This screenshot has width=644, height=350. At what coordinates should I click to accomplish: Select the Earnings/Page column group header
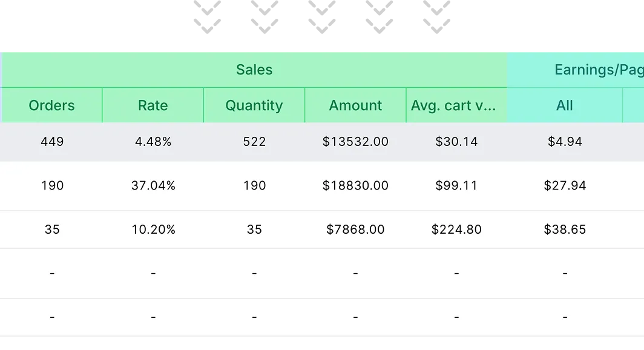598,70
